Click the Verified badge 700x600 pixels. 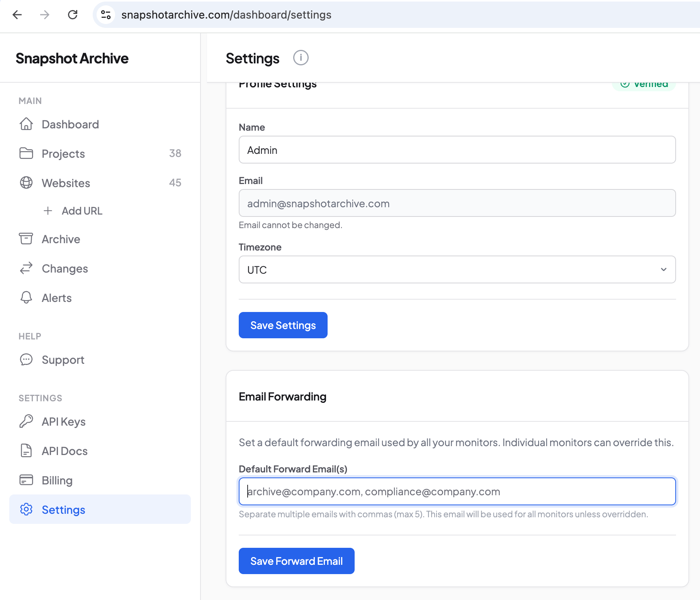[644, 86]
